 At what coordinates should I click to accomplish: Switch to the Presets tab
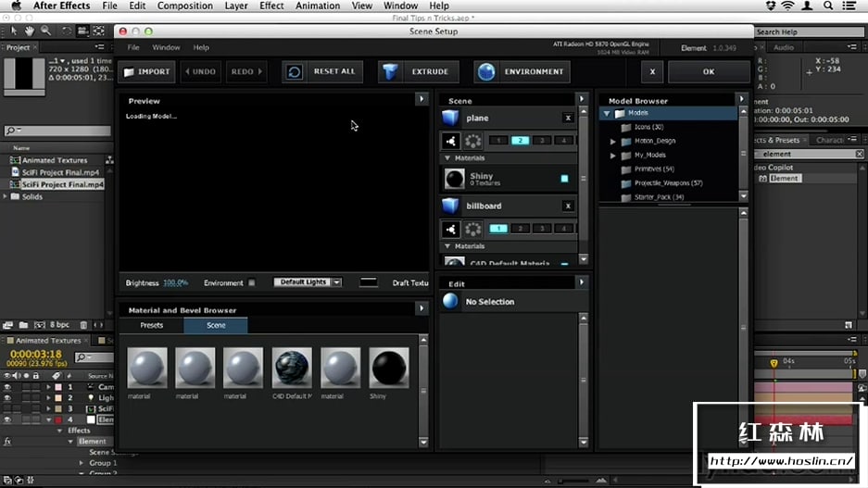click(152, 325)
